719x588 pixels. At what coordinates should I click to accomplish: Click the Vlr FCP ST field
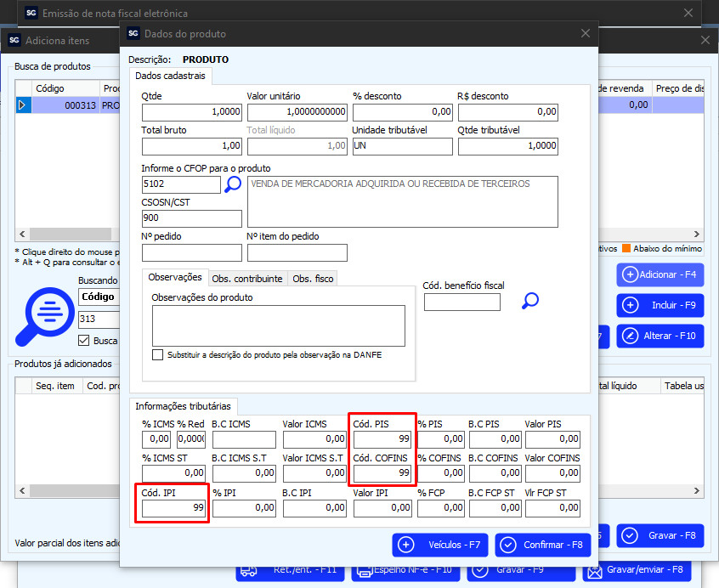pyautogui.click(x=553, y=508)
